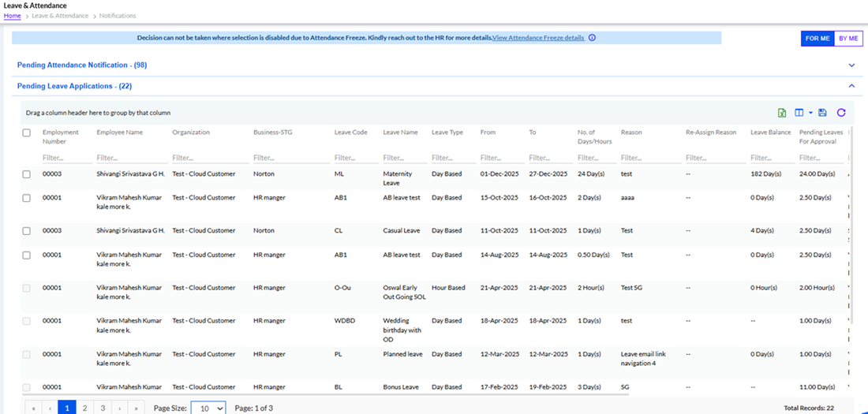Open the column chooser icon
Viewport: 868px width, 414px height.
pos(799,114)
